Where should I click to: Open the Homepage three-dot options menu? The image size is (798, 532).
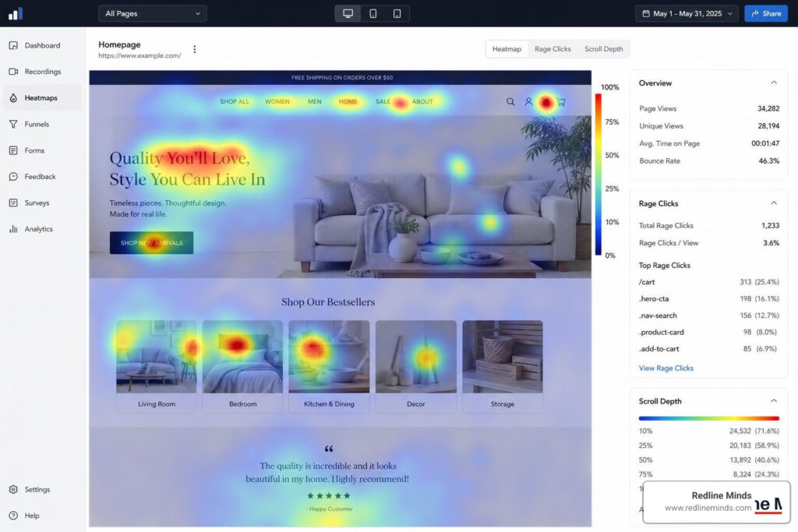coord(194,49)
